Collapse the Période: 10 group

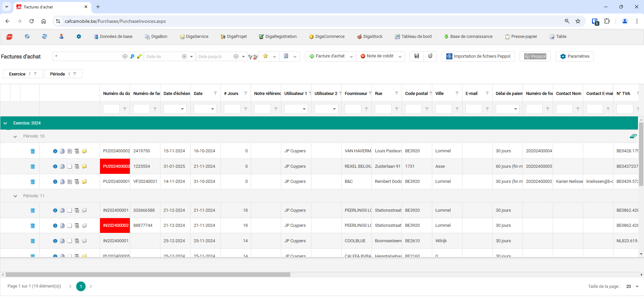15,137
